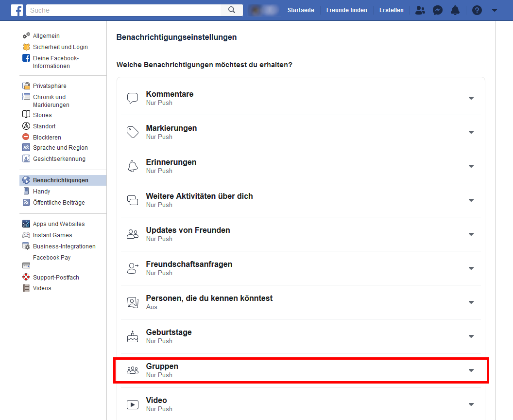This screenshot has width=513, height=420.
Task: Expand the Kommentare notification settings
Action: point(471,98)
